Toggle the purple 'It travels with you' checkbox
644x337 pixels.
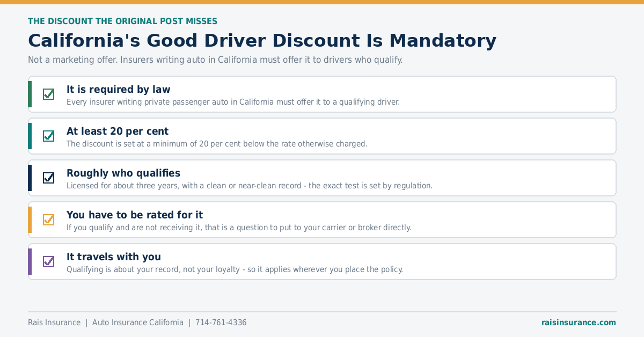tap(48, 262)
